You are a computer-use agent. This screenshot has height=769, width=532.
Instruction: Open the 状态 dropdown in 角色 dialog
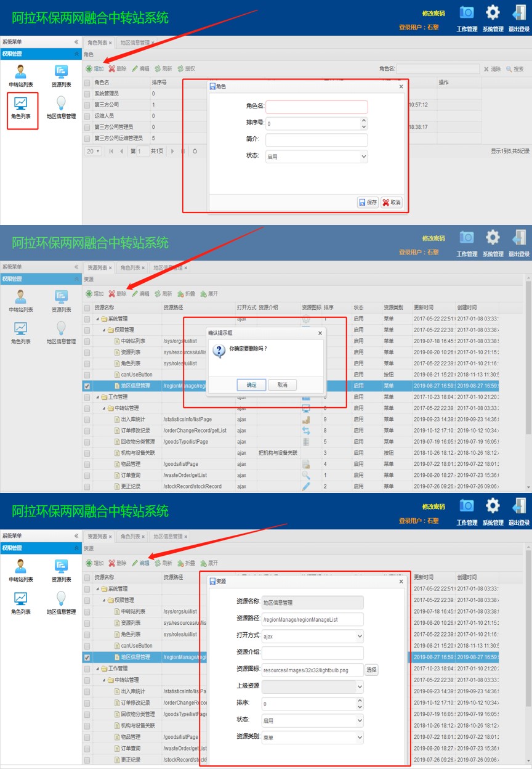point(363,157)
